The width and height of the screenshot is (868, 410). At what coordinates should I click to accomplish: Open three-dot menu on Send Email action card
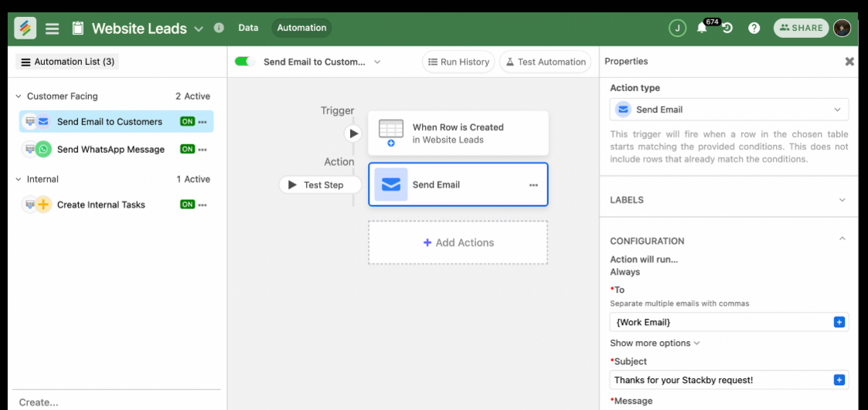point(533,185)
